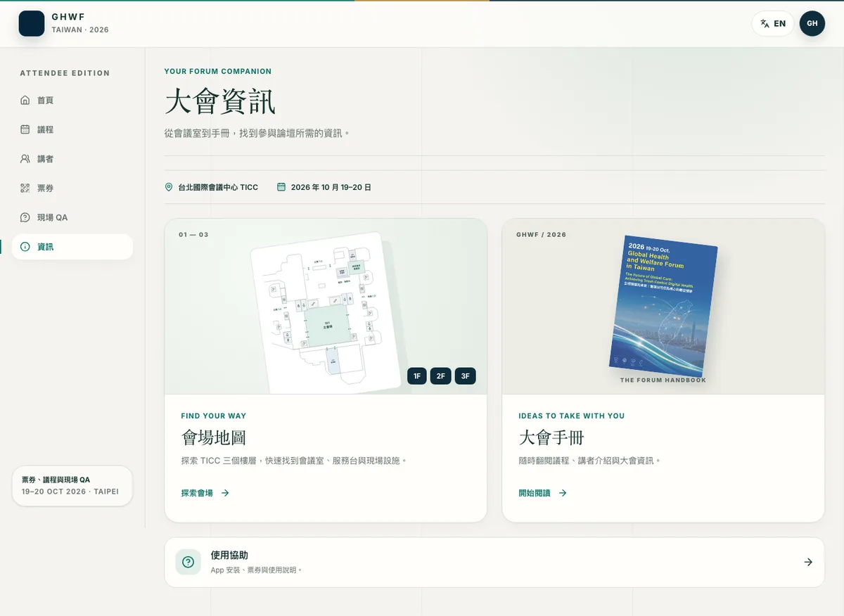Image resolution: width=844 pixels, height=616 pixels.
Task: Switch language with the EN button
Action: pos(773,23)
